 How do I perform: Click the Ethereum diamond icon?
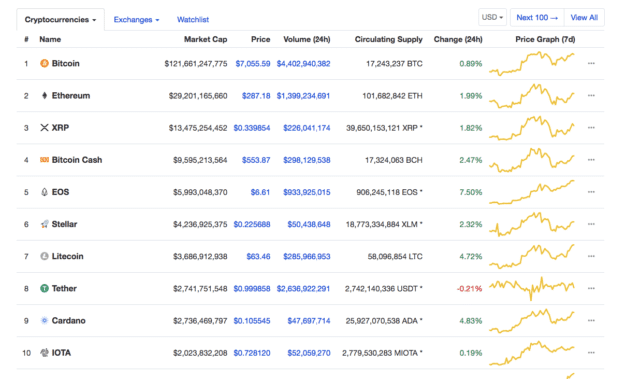click(x=44, y=95)
